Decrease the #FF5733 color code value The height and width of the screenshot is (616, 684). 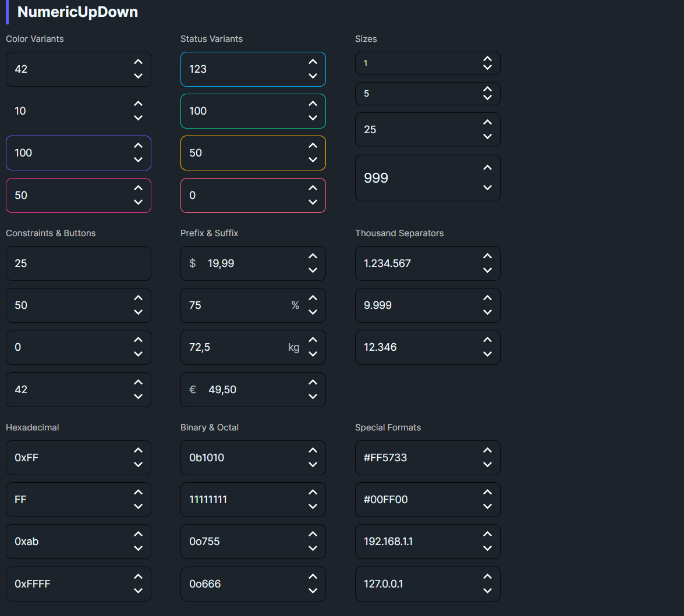point(487,465)
